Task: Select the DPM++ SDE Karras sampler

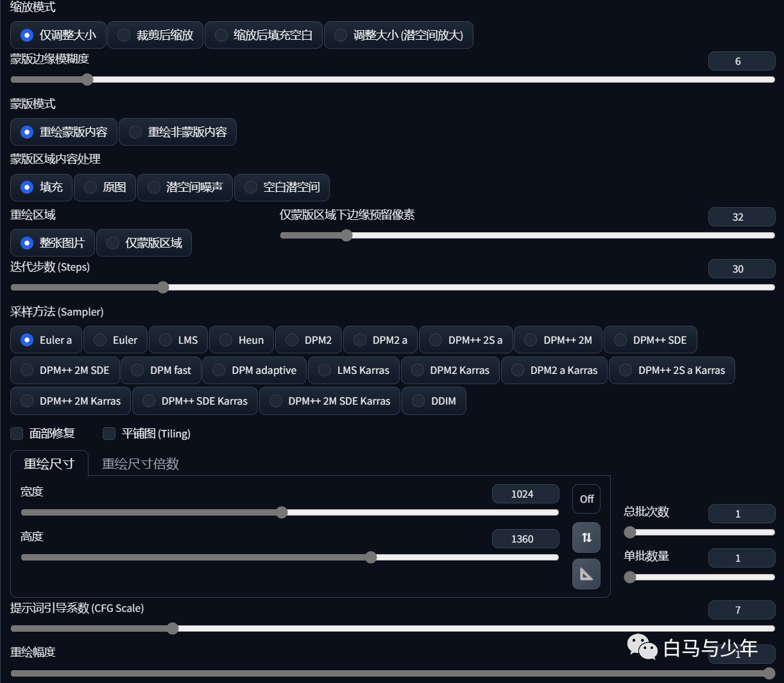Action: click(195, 401)
